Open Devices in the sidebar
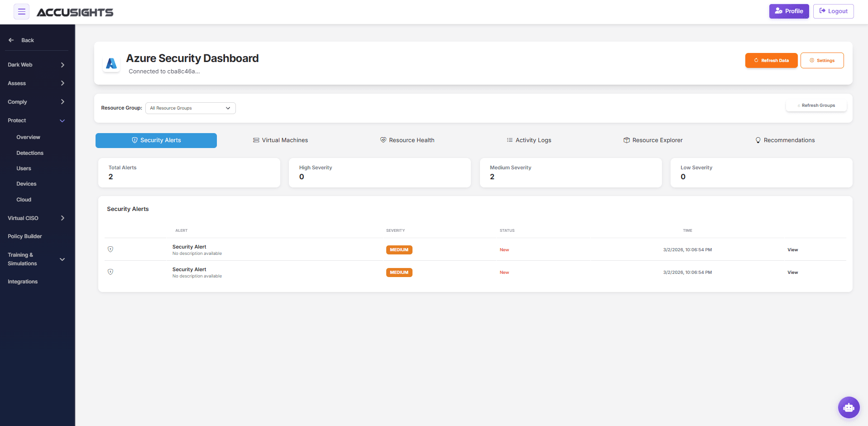Image resolution: width=868 pixels, height=426 pixels. coord(26,184)
